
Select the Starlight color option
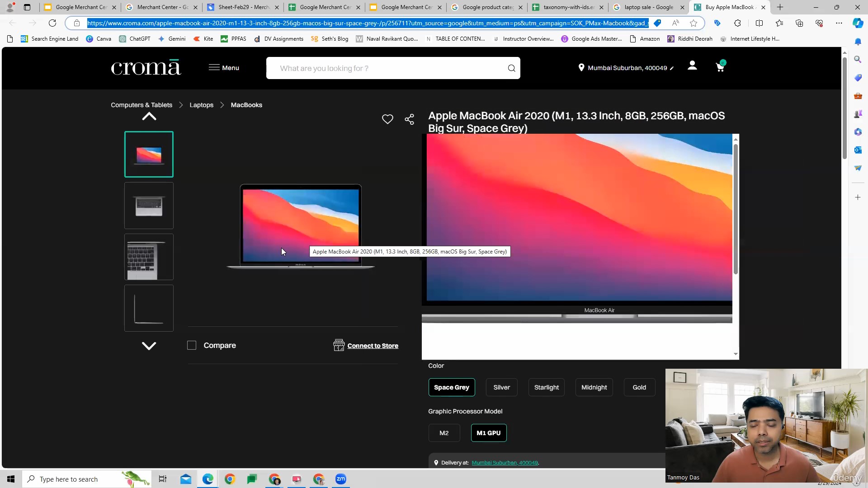click(x=547, y=387)
